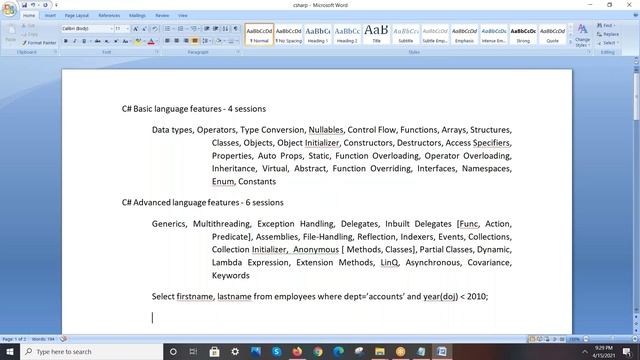Viewport: 640px width, 360px height.
Task: Toggle superscript formatting
Action: (116, 41)
